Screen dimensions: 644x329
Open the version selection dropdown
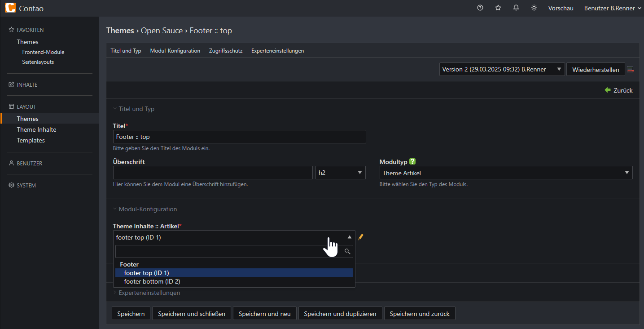coord(502,69)
